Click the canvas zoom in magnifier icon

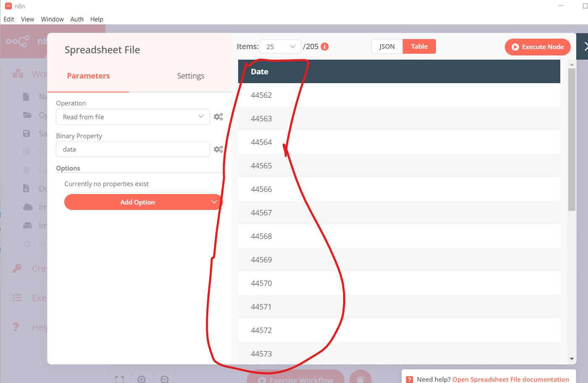tap(142, 379)
